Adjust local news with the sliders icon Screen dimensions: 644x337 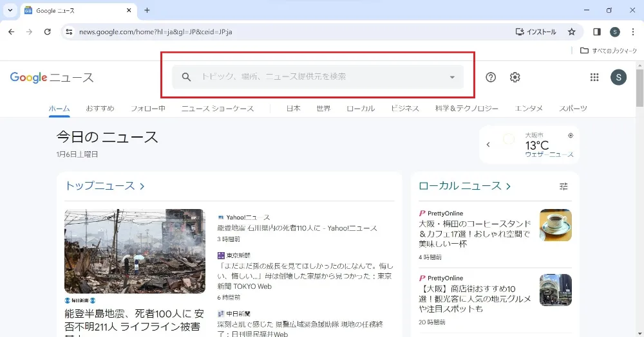(563, 186)
